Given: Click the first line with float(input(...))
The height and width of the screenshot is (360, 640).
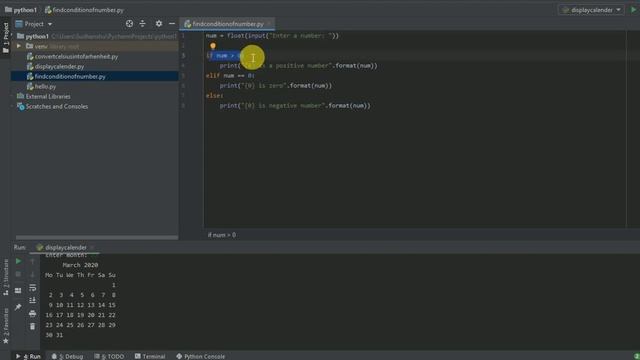Looking at the screenshot, I should [x=272, y=36].
